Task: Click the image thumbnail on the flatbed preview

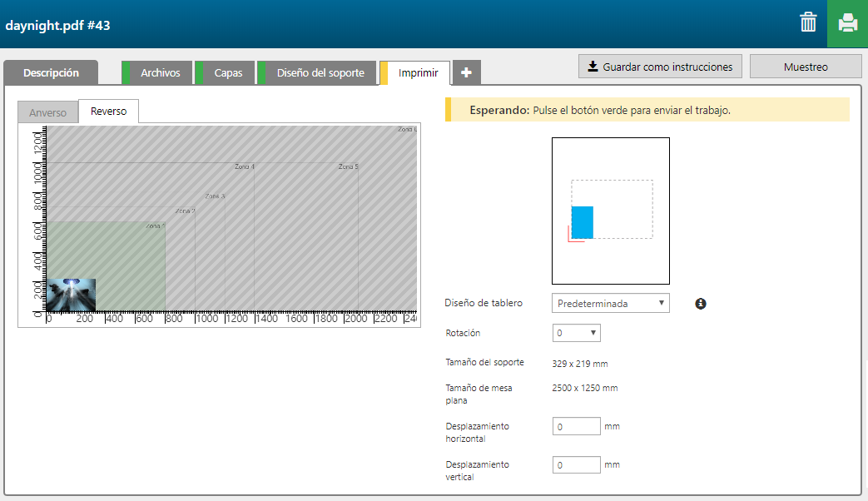Action: coord(71,295)
